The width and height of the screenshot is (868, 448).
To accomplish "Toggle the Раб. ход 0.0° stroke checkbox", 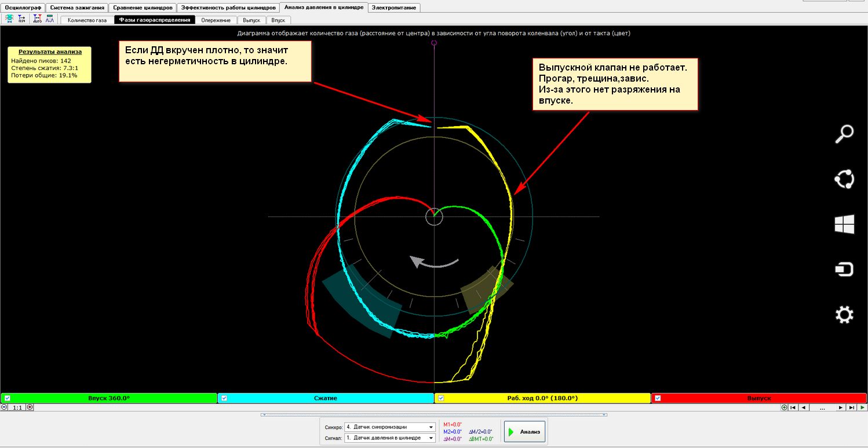I will coord(441,398).
